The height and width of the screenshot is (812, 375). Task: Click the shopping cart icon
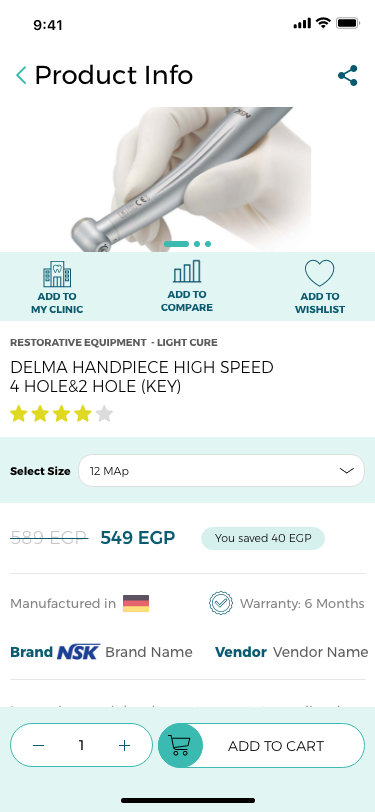[x=180, y=745]
